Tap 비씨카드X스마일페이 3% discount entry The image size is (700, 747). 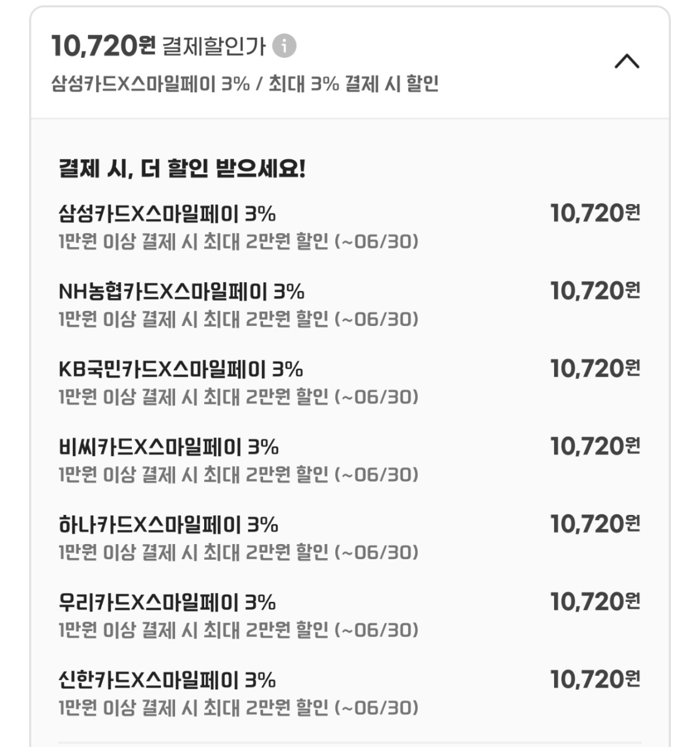pos(169,447)
